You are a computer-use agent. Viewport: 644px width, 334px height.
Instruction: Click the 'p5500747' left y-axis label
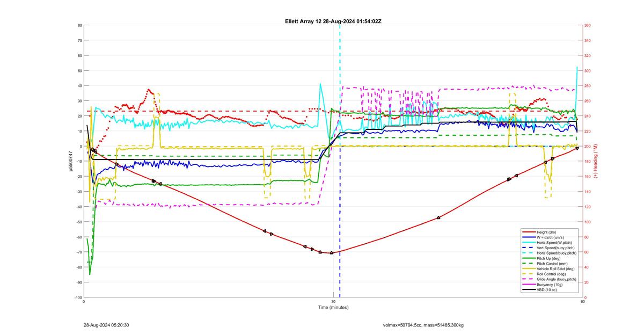(70, 161)
